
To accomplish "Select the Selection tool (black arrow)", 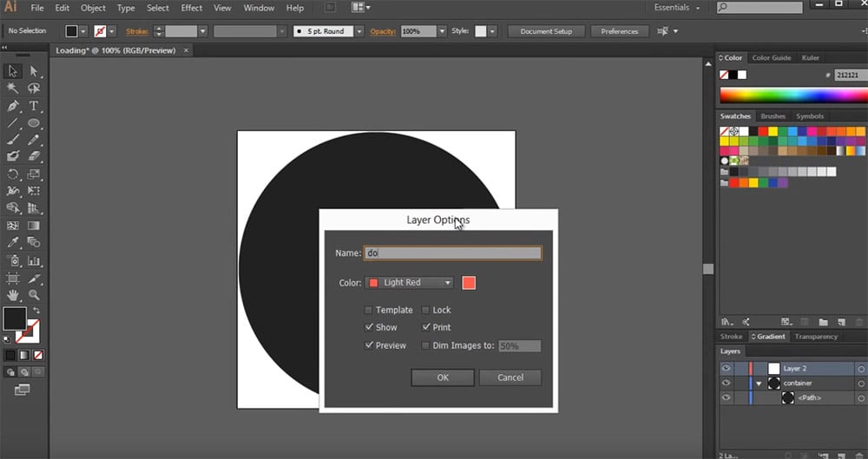I will (x=13, y=71).
